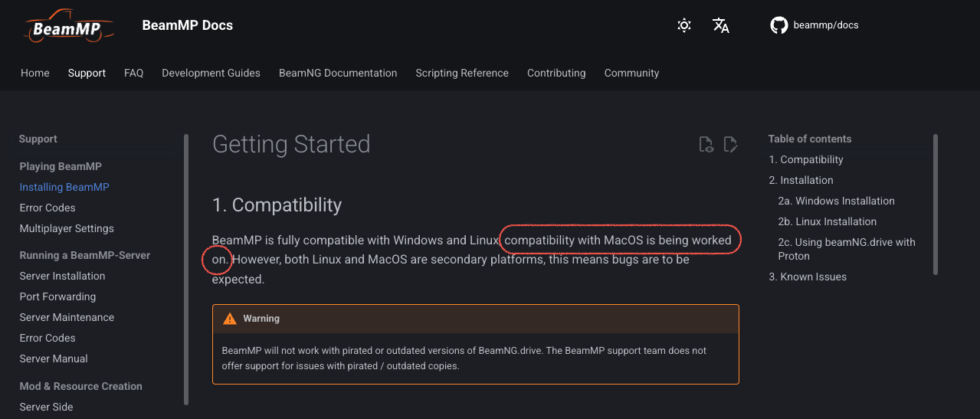The height and width of the screenshot is (419, 980).
Task: Click the edit this page icon
Action: click(x=731, y=144)
